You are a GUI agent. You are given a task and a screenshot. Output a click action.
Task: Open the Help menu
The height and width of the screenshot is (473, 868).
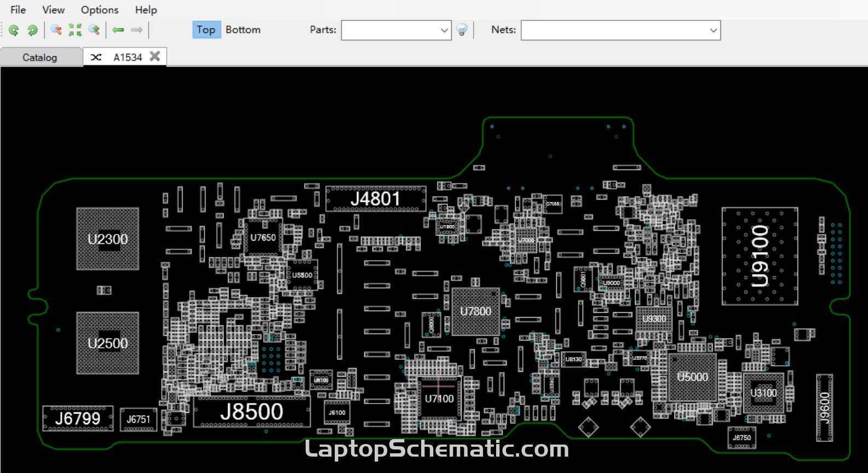pos(146,10)
